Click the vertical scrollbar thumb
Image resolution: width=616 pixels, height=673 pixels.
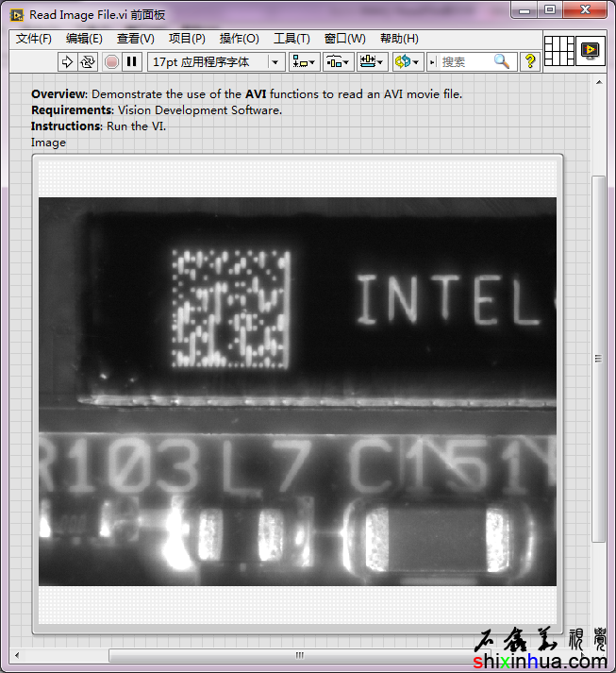[598, 359]
